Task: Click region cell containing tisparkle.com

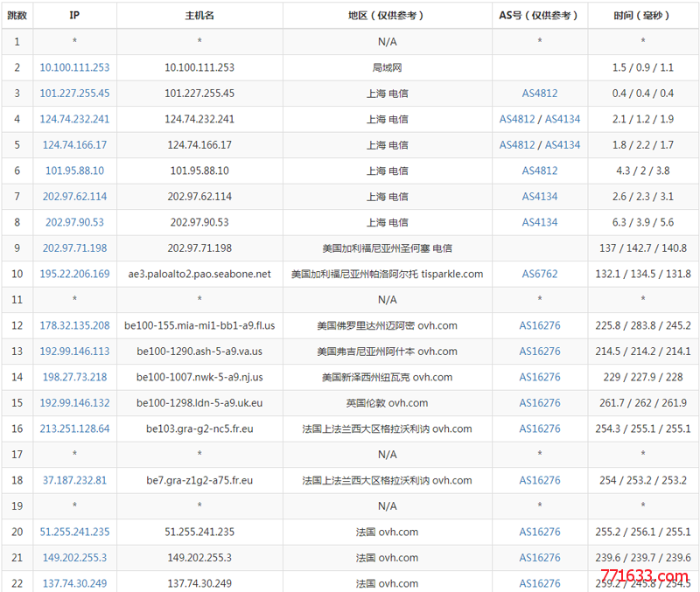Action: pyautogui.click(x=387, y=274)
